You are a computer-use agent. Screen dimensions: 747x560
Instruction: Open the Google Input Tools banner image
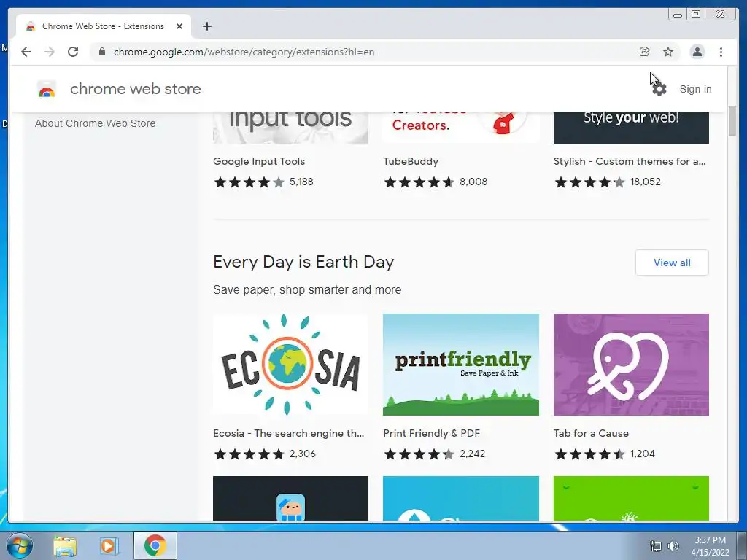tap(290, 128)
